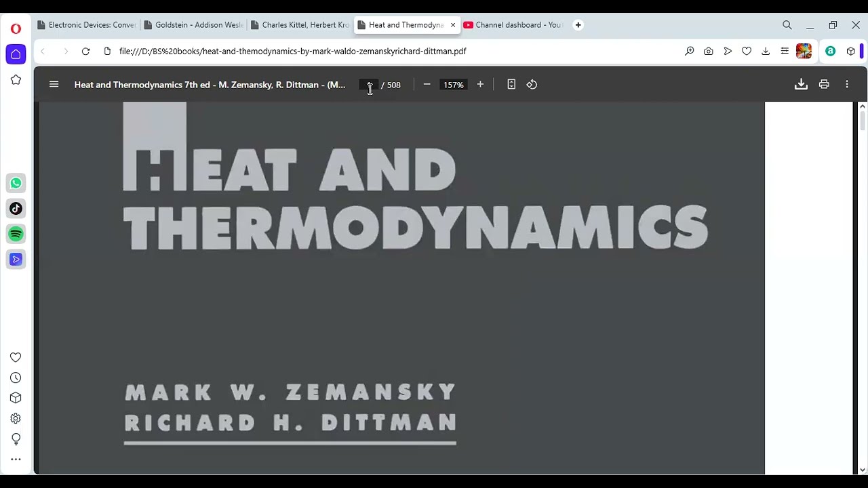Open sidebar heart favorites panel
Image resolution: width=868 pixels, height=488 pixels.
pos(16,357)
